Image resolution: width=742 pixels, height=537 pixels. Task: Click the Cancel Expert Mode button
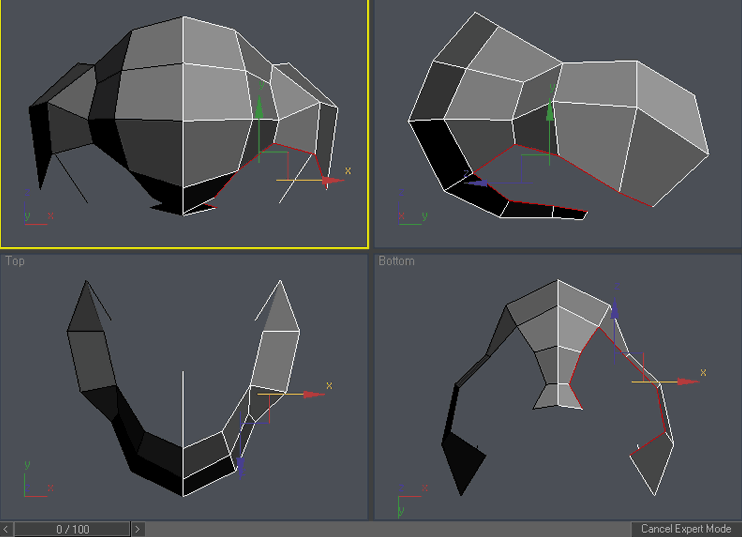click(x=686, y=529)
